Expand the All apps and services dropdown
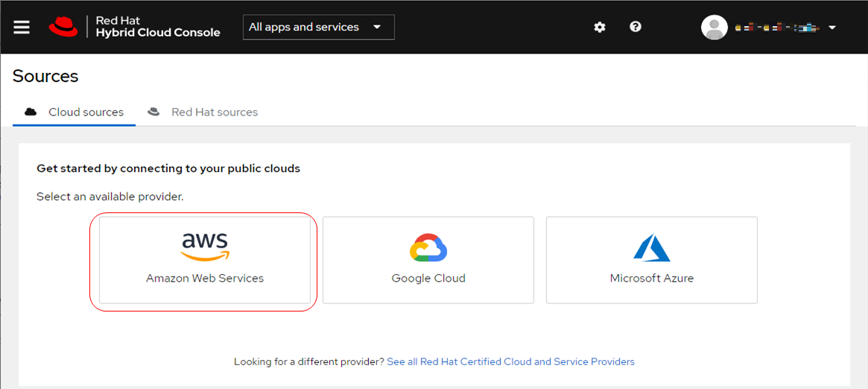868x389 pixels. 318,27
